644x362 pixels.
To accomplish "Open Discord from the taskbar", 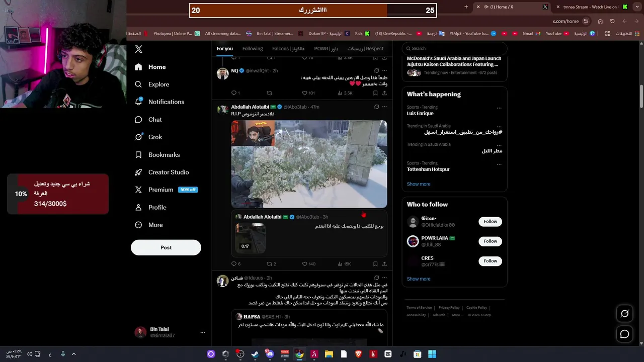I will point(270,354).
